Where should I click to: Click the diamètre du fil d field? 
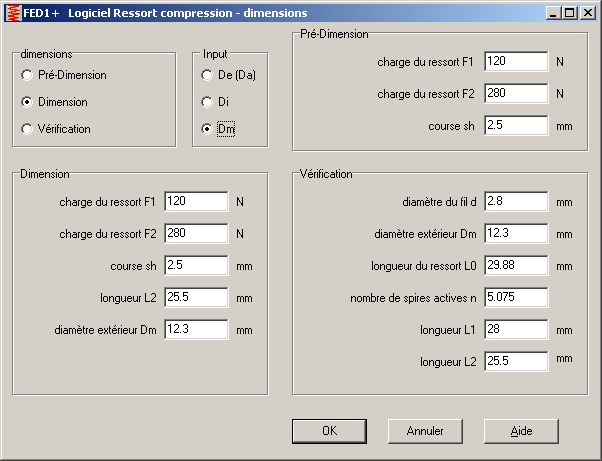516,202
